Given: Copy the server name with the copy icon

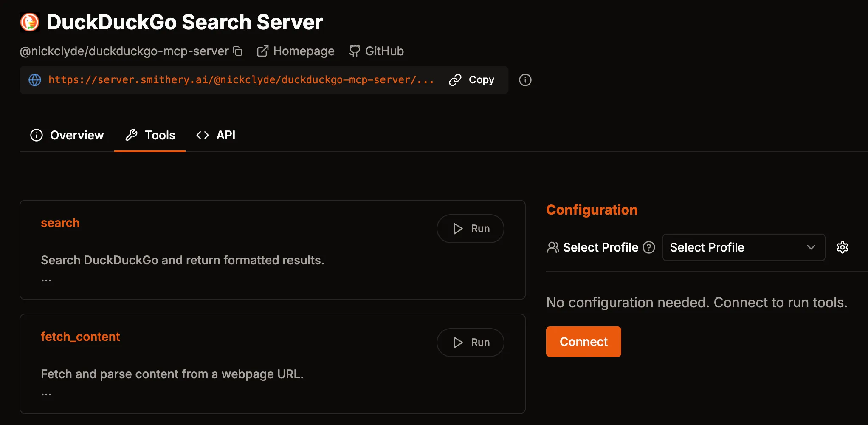Looking at the screenshot, I should [238, 51].
